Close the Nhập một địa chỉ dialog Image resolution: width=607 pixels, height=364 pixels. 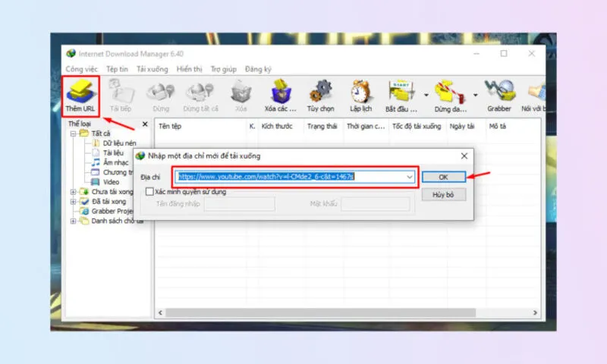(x=464, y=156)
